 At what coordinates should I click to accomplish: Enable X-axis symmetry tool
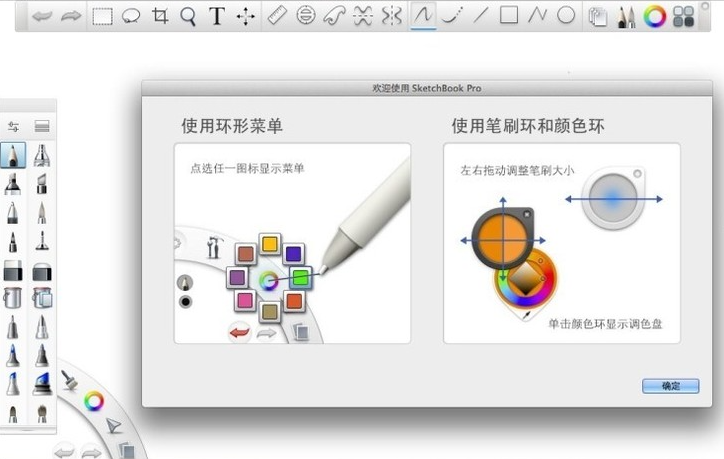click(363, 16)
